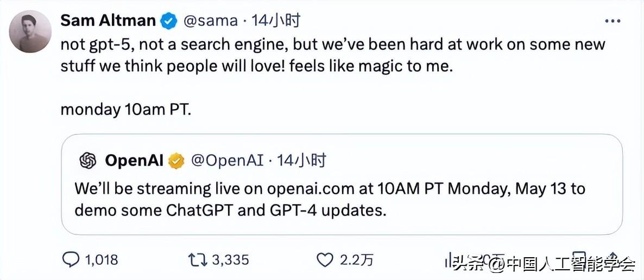Click the reply speech bubble icon
Image resolution: width=644 pixels, height=280 pixels.
pyautogui.click(x=71, y=260)
